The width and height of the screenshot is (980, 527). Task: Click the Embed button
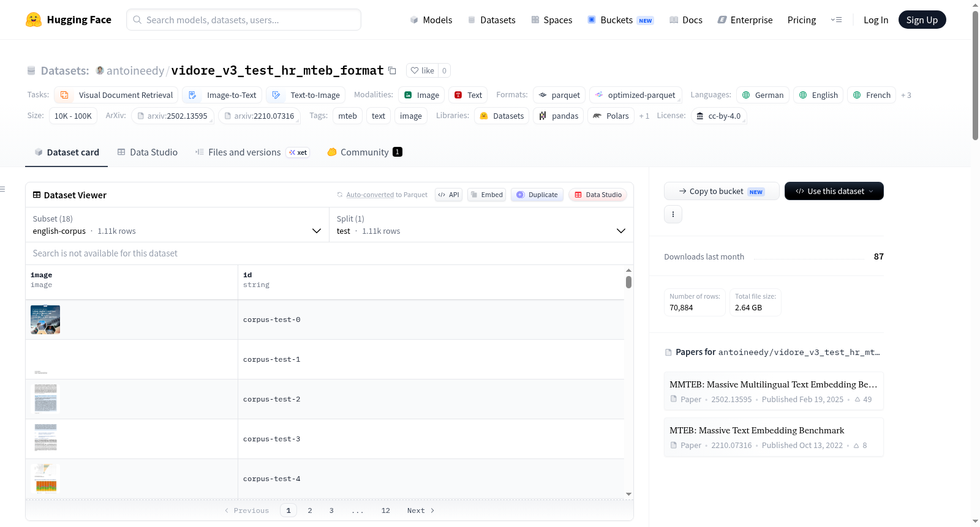[x=487, y=195]
